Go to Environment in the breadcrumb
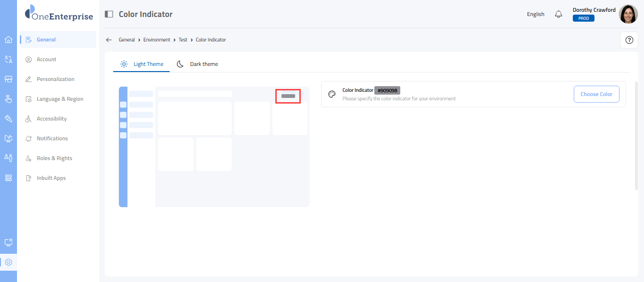The width and height of the screenshot is (644, 282). click(157, 40)
